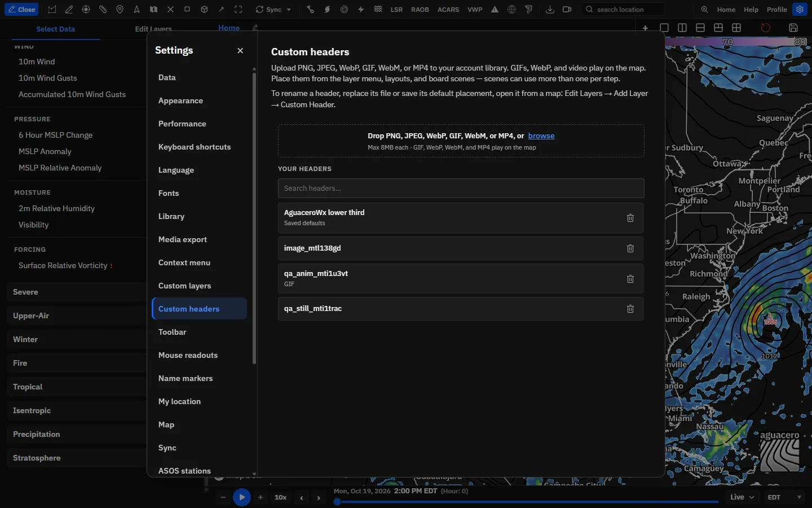Step to the next frame
812x508 pixels.
coord(319,498)
